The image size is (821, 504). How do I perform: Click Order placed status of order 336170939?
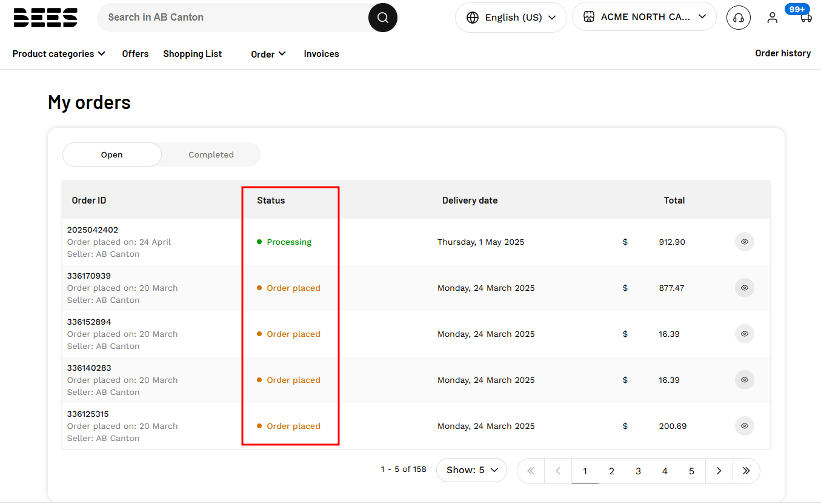point(293,288)
